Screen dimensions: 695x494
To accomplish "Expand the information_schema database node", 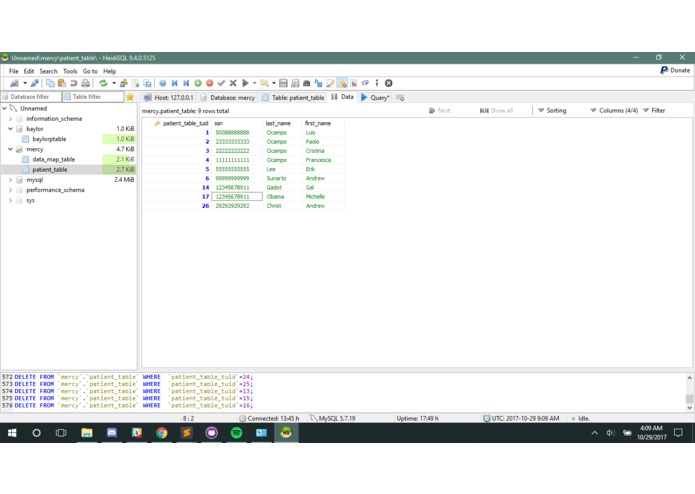I will pyautogui.click(x=11, y=119).
